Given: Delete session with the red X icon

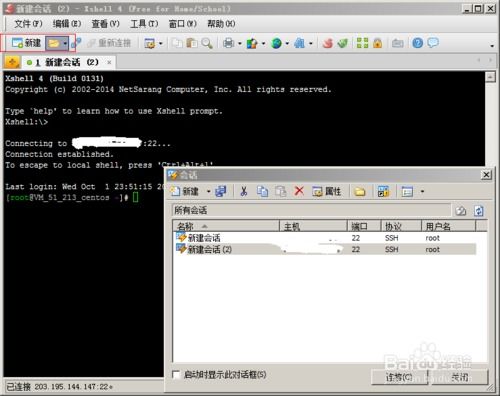Looking at the screenshot, I should pos(299,191).
